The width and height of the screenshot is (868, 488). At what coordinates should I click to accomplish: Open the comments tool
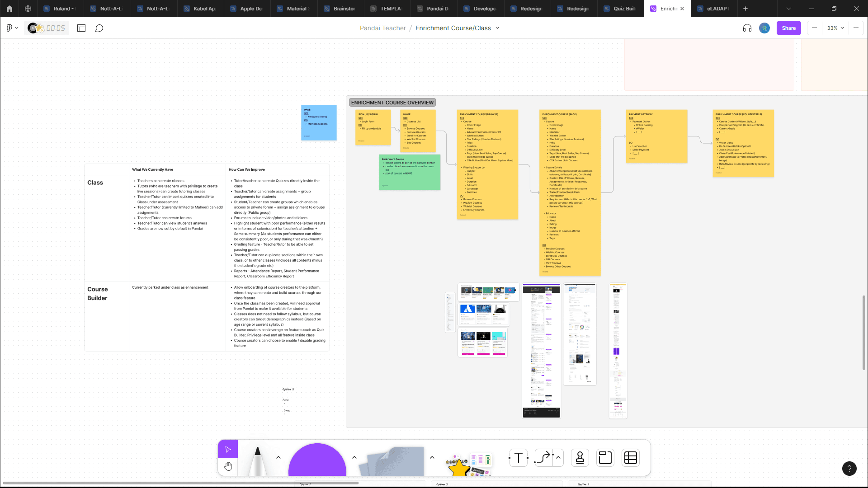(99, 28)
